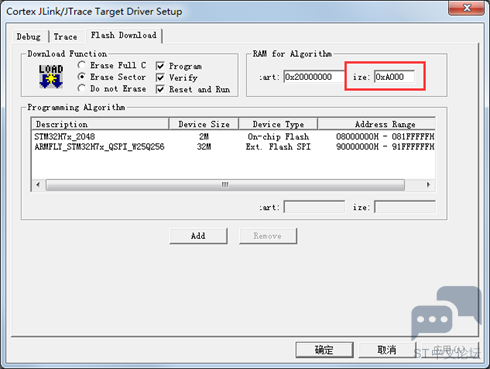Switch to the Debug tab
Viewport: 490px width, 369px height.
click(29, 37)
